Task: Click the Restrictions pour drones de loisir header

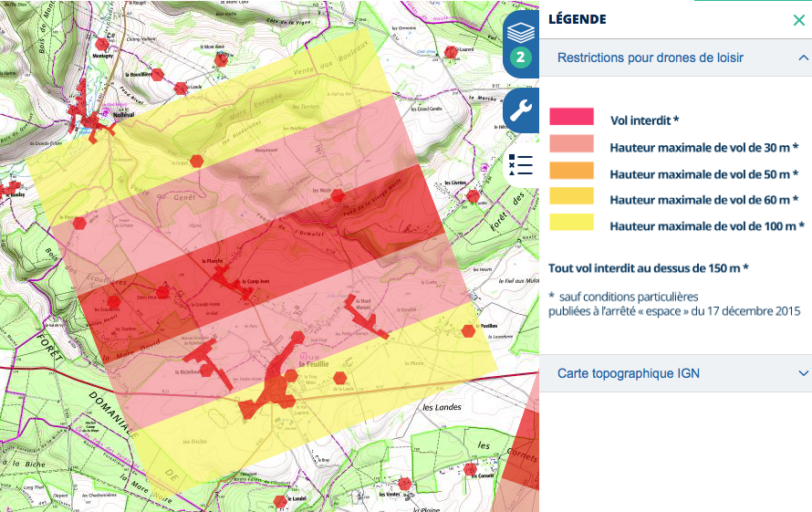Action: [x=675, y=57]
